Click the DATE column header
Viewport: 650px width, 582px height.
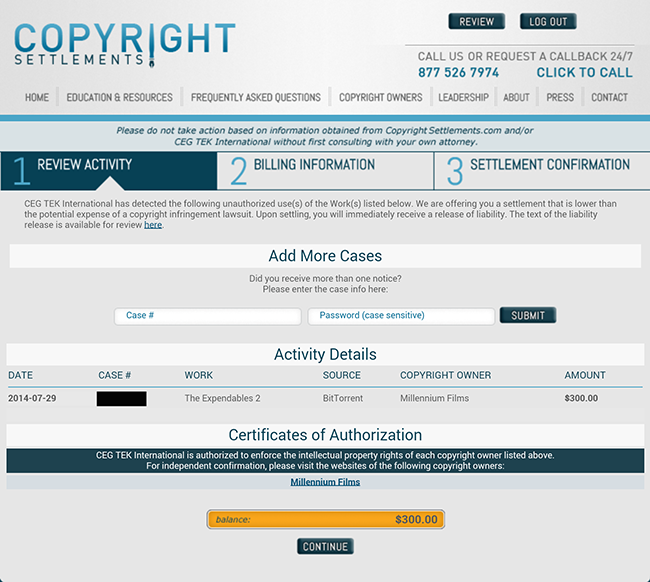(20, 375)
